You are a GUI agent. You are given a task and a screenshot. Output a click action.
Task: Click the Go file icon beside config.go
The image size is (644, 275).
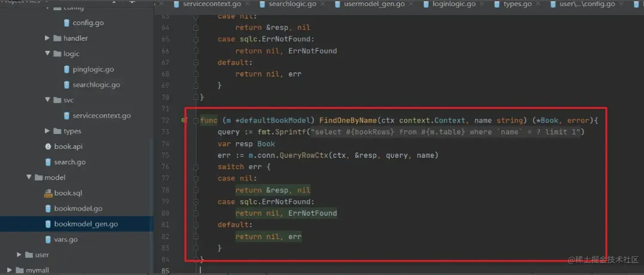tap(66, 23)
